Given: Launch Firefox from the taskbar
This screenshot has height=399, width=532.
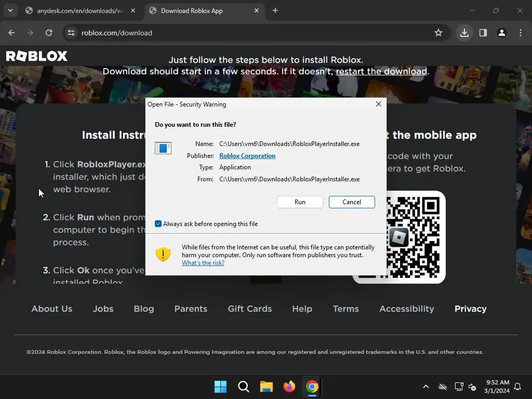Looking at the screenshot, I should (289, 387).
